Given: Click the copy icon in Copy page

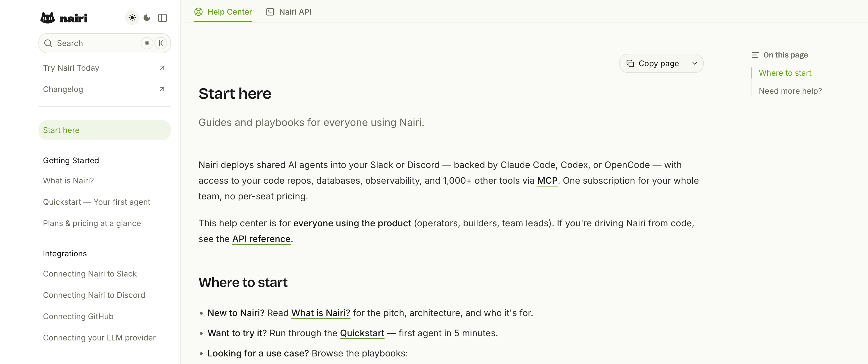Looking at the screenshot, I should [630, 63].
